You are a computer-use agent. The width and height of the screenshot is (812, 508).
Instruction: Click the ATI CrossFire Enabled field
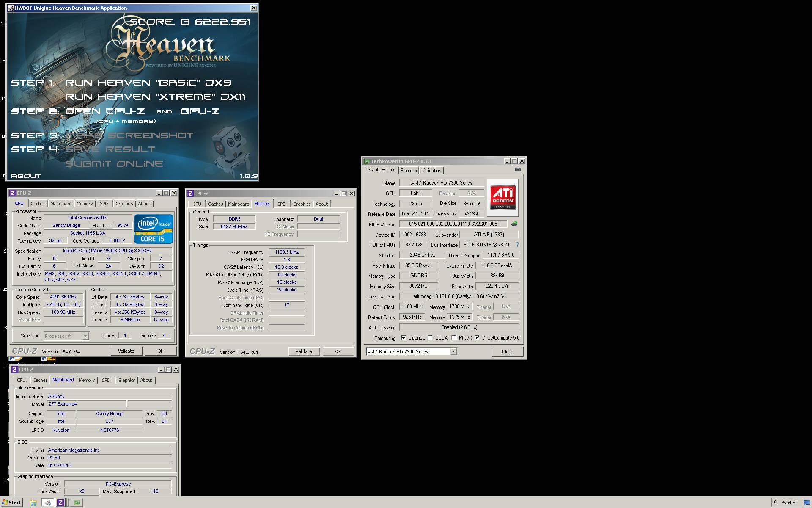click(459, 328)
